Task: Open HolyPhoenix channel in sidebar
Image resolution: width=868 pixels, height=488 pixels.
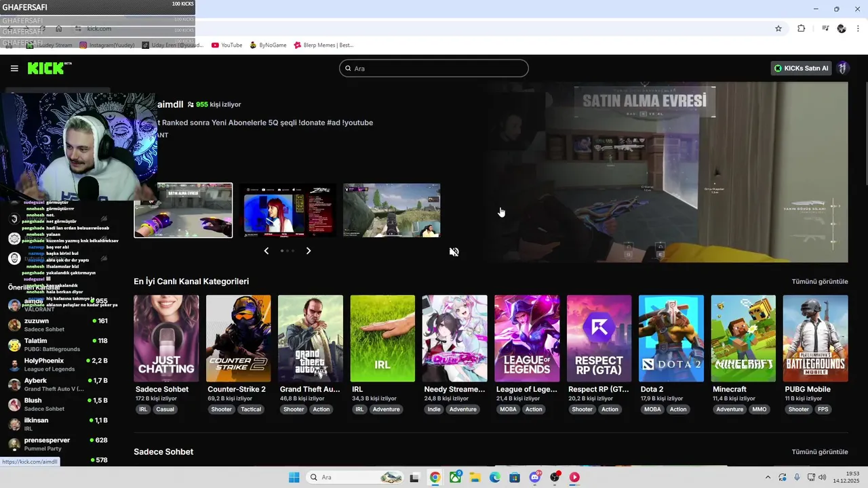Action: click(58, 365)
